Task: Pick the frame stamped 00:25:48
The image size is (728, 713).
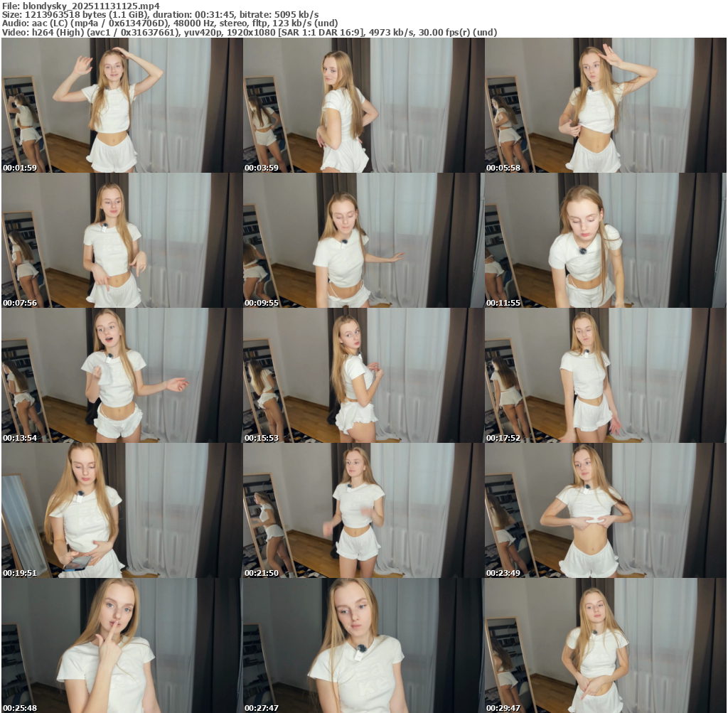Action: tap(122, 645)
